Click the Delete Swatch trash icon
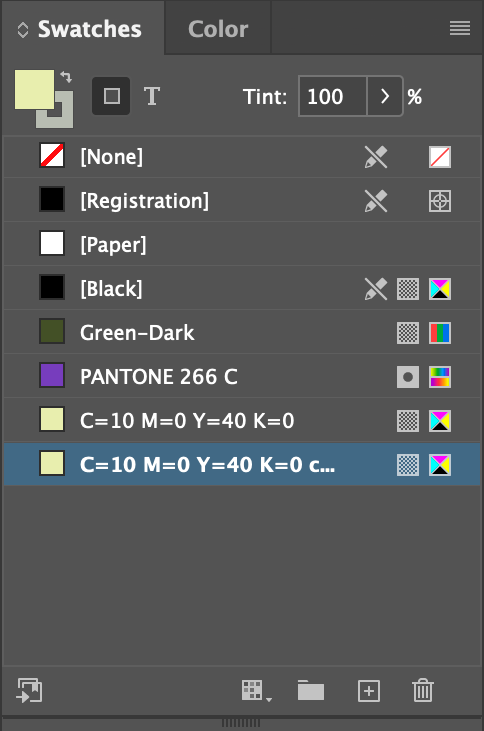This screenshot has height=731, width=484. point(423,690)
